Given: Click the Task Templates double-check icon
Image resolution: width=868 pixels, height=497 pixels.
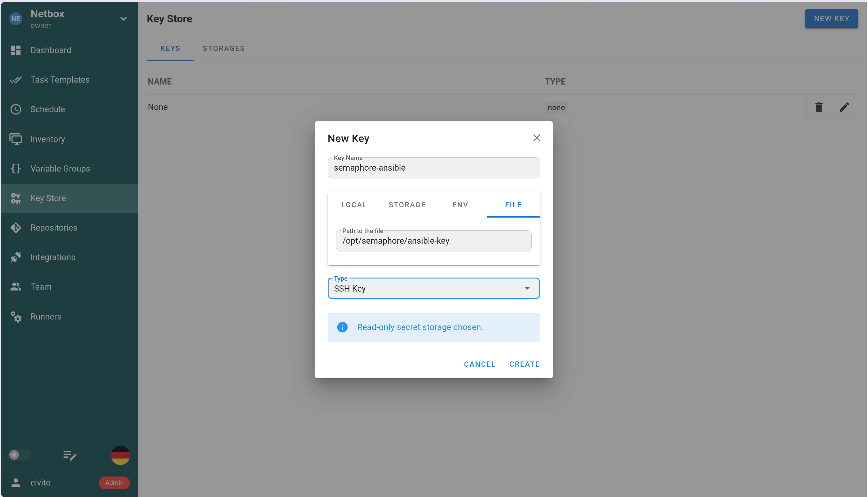Looking at the screenshot, I should coord(16,80).
